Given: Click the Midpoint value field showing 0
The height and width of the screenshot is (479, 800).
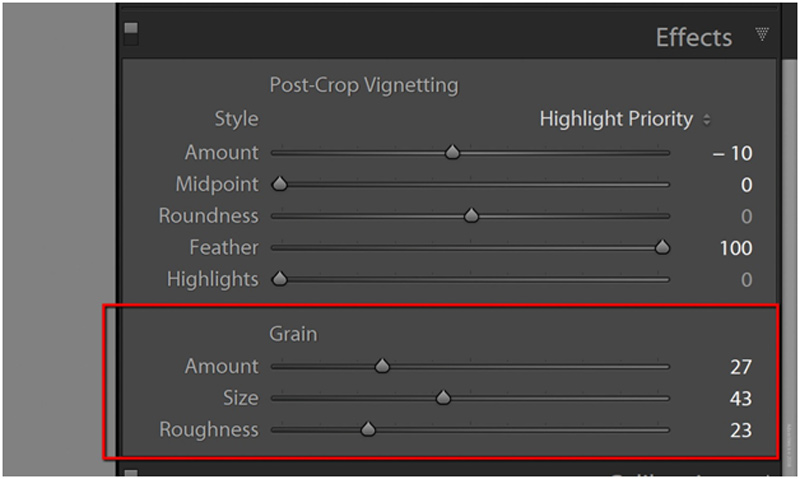Looking at the screenshot, I should point(746,185).
